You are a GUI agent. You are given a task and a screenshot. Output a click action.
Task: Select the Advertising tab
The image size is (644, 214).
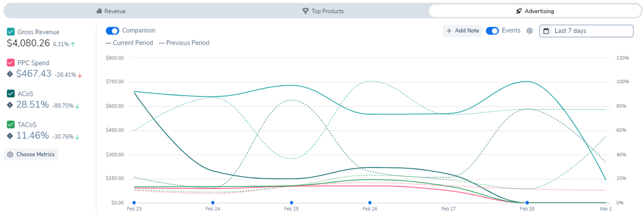(534, 11)
